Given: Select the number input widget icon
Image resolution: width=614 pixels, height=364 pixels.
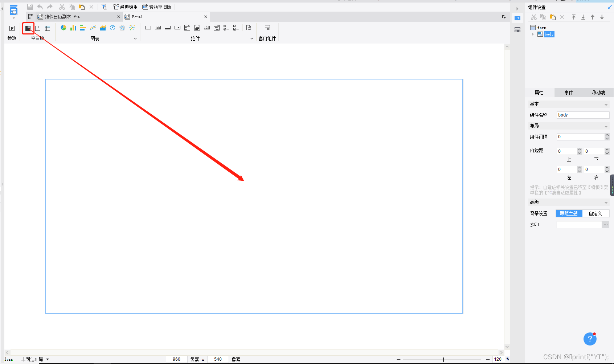Looking at the screenshot, I should [207, 28].
